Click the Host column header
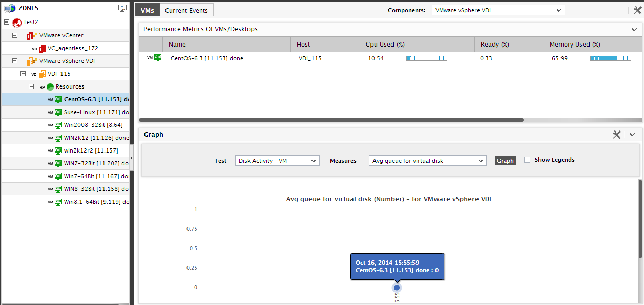 [325, 45]
